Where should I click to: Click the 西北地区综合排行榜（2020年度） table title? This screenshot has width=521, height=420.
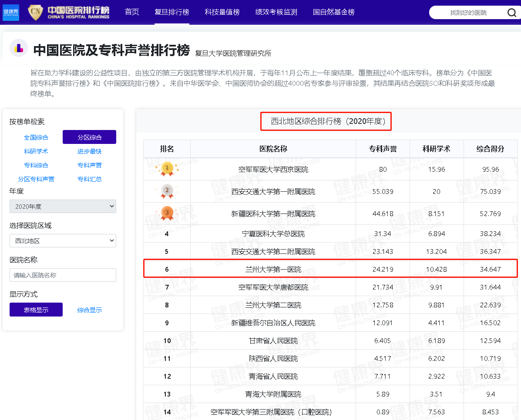click(328, 121)
